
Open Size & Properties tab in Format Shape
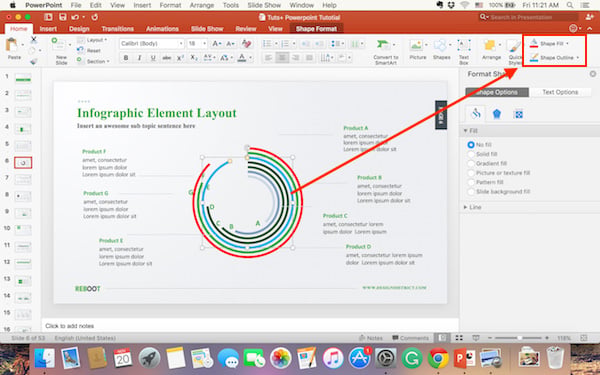click(x=518, y=114)
